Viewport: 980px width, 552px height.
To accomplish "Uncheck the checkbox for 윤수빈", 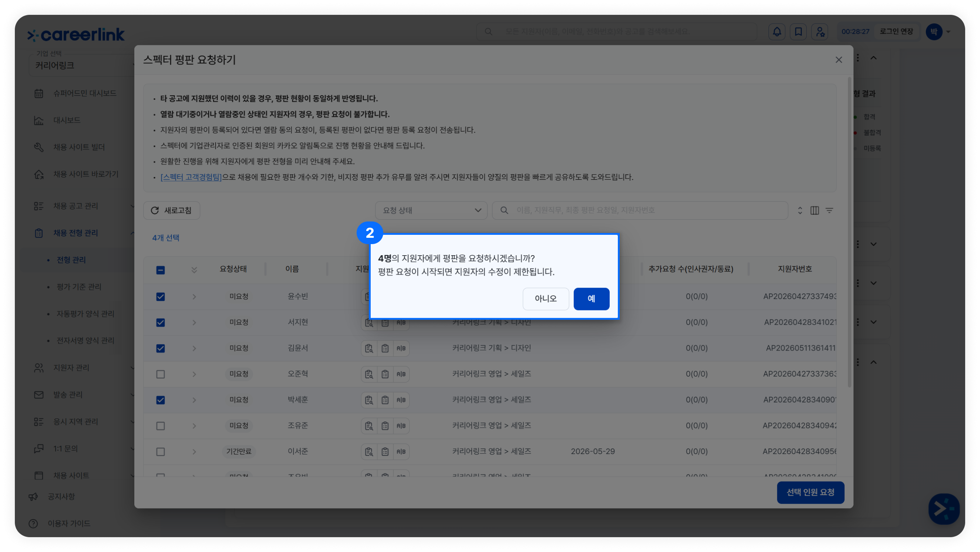I will click(x=161, y=297).
